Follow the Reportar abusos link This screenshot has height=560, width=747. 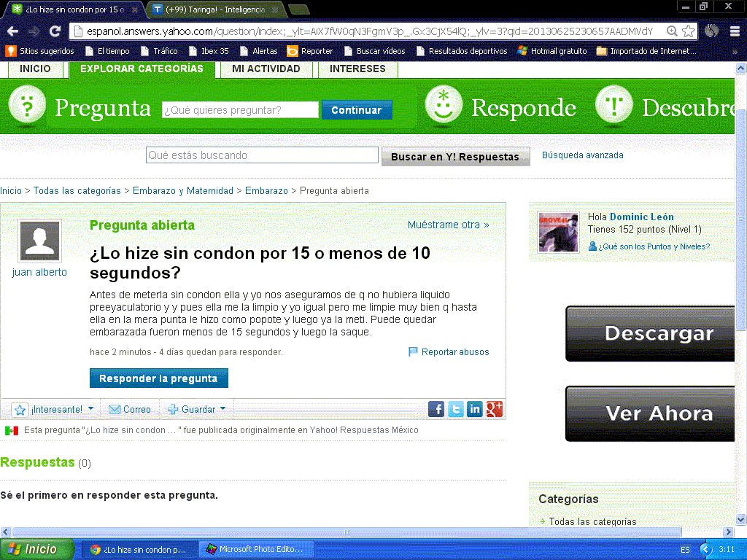pos(455,352)
